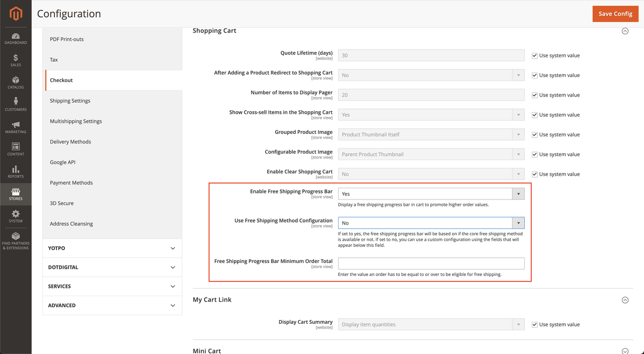Screen dimensions: 644x354
Task: Select the Payment Methods tab
Action: pyautogui.click(x=113, y=183)
